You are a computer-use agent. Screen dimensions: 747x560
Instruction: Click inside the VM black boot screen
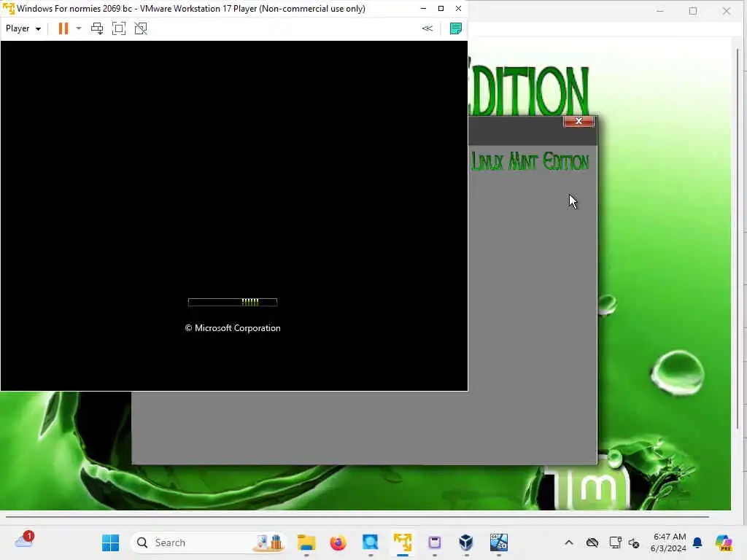(x=234, y=215)
